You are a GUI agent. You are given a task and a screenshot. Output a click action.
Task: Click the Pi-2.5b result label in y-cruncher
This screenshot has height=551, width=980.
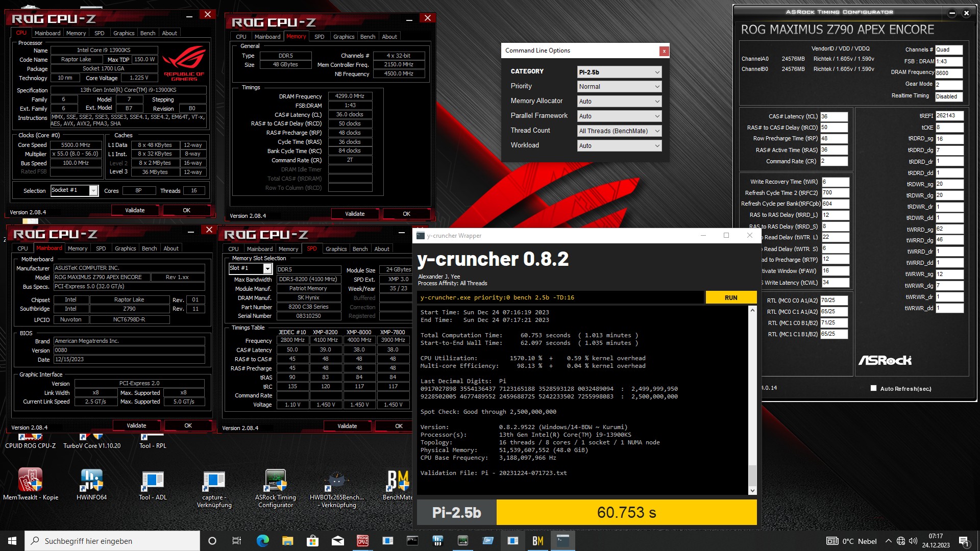pyautogui.click(x=456, y=512)
